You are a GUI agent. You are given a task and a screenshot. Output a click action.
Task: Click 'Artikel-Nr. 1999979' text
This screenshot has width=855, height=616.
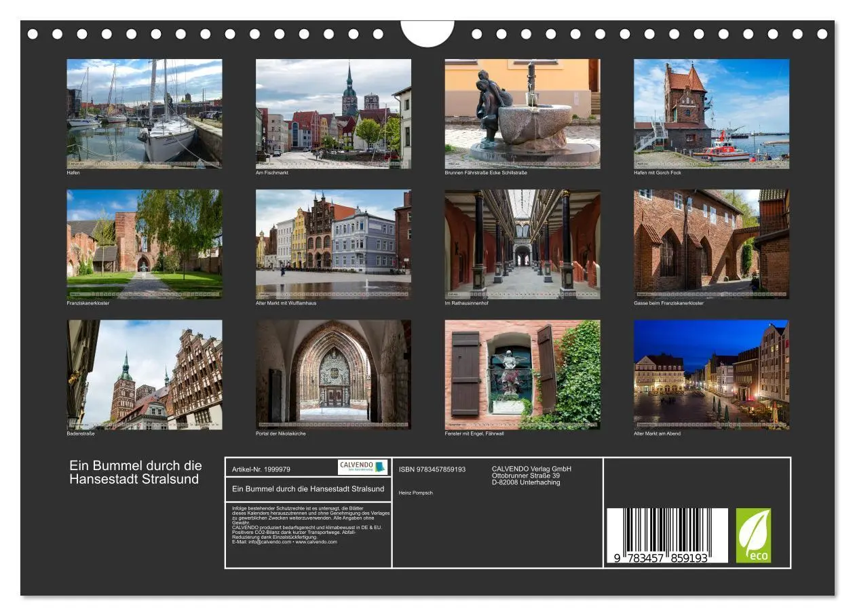(261, 469)
